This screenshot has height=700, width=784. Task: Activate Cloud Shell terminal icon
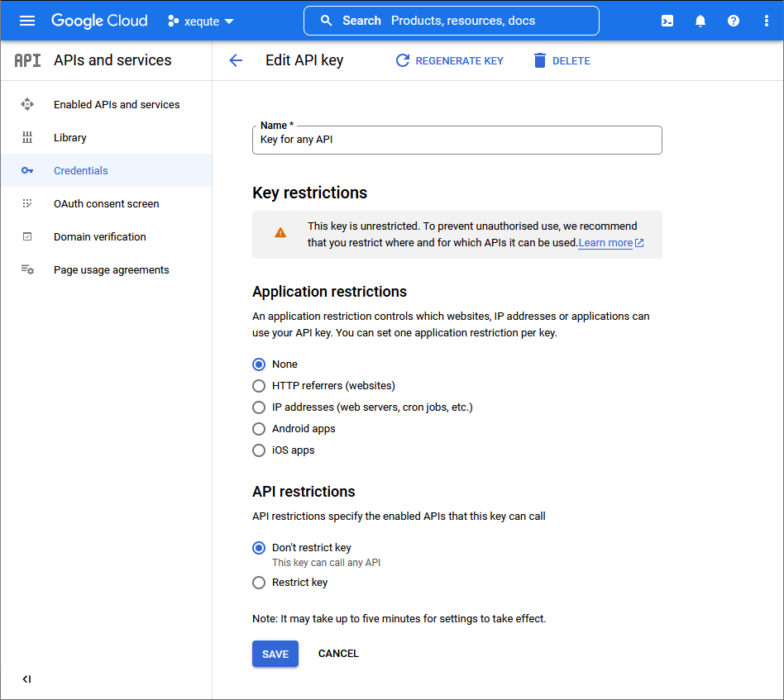click(x=667, y=21)
